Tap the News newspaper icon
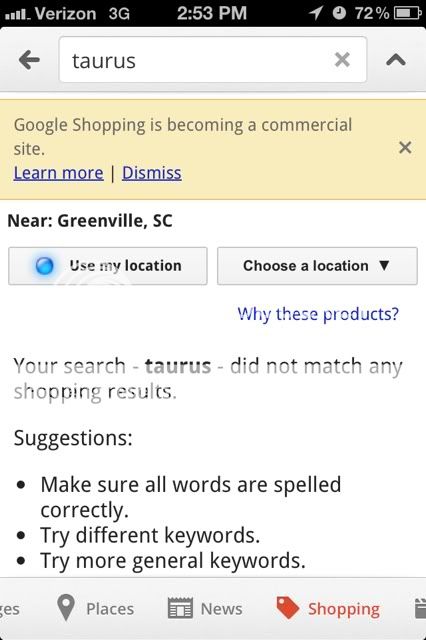Viewport: 426px width, 640px height. click(x=180, y=608)
